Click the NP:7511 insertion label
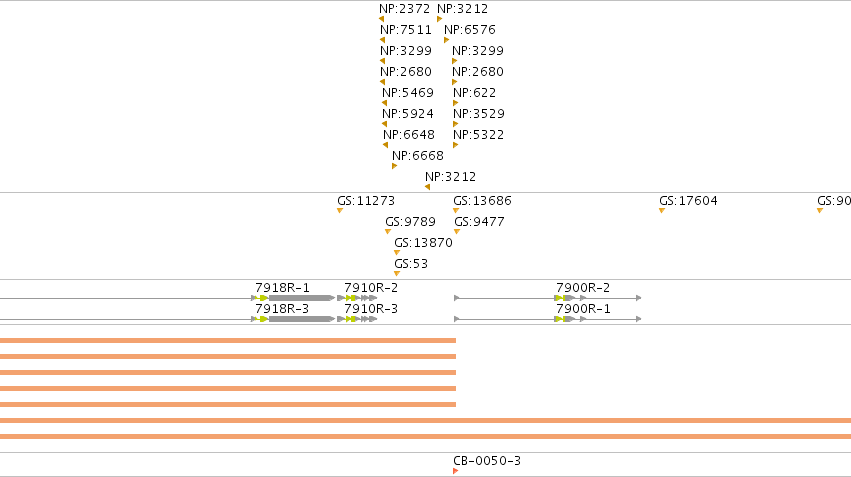This screenshot has width=851, height=477. [406, 30]
